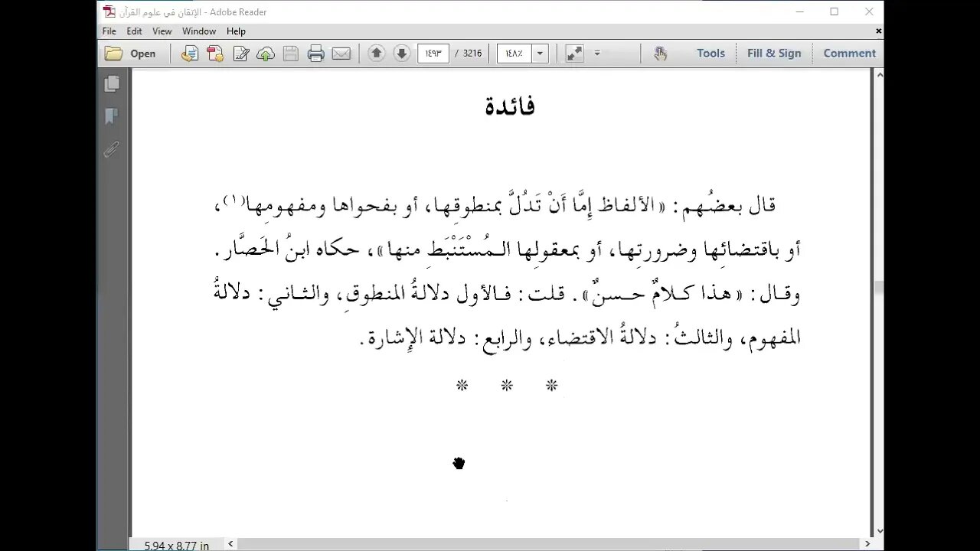Show attachments paperclip panel icon
Image resolution: width=980 pixels, height=551 pixels.
pyautogui.click(x=112, y=149)
